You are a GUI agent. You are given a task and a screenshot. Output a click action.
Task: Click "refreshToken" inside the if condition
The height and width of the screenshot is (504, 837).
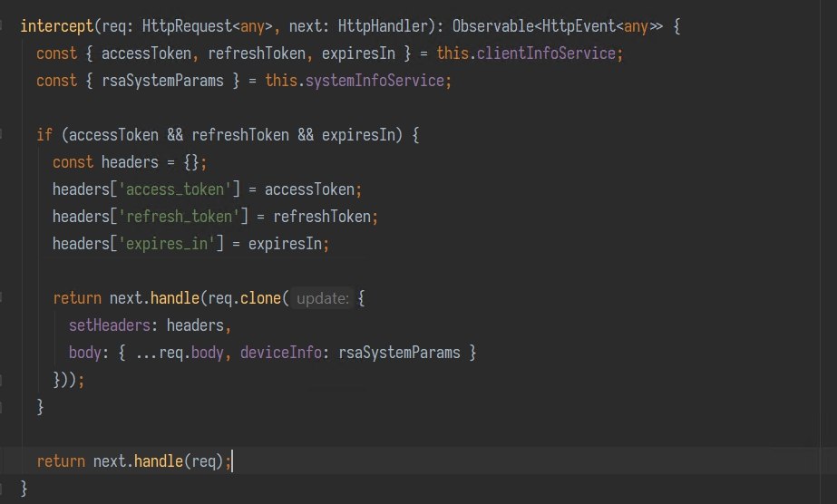coord(240,135)
